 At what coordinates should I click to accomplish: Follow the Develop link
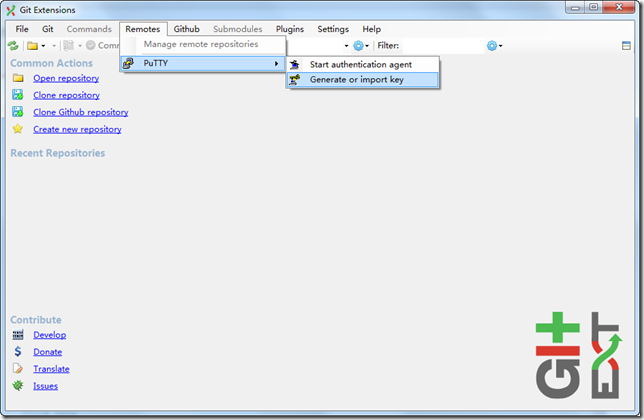(x=50, y=335)
